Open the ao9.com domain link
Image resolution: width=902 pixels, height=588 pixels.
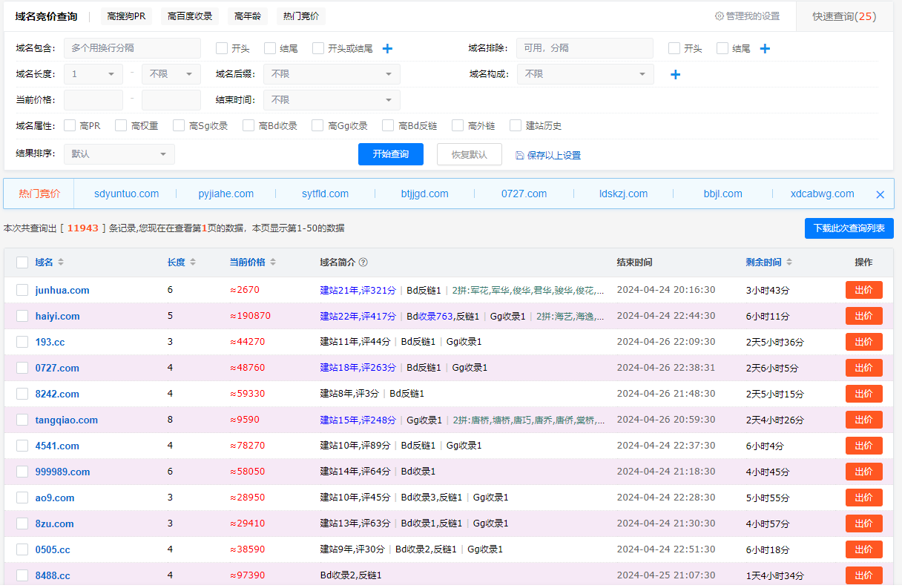55,498
